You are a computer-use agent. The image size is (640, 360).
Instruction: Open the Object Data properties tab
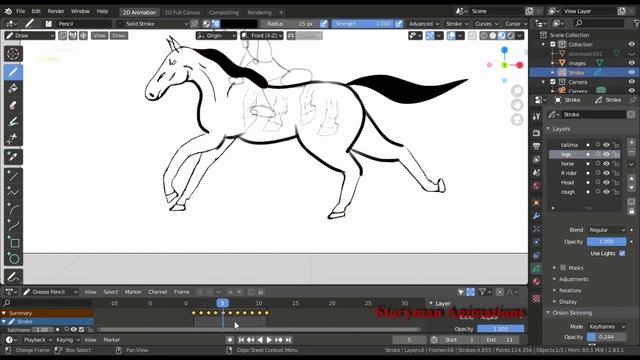coord(536,269)
